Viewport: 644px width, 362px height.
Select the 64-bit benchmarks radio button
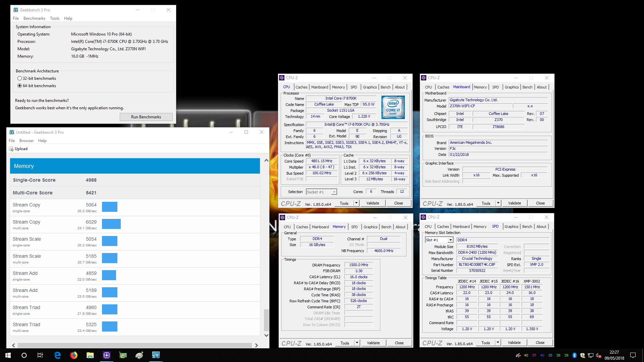[x=19, y=86]
